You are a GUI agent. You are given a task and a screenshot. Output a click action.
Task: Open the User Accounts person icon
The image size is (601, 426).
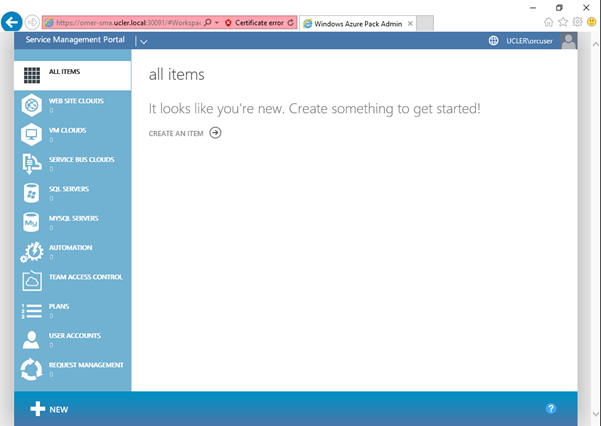tap(31, 340)
